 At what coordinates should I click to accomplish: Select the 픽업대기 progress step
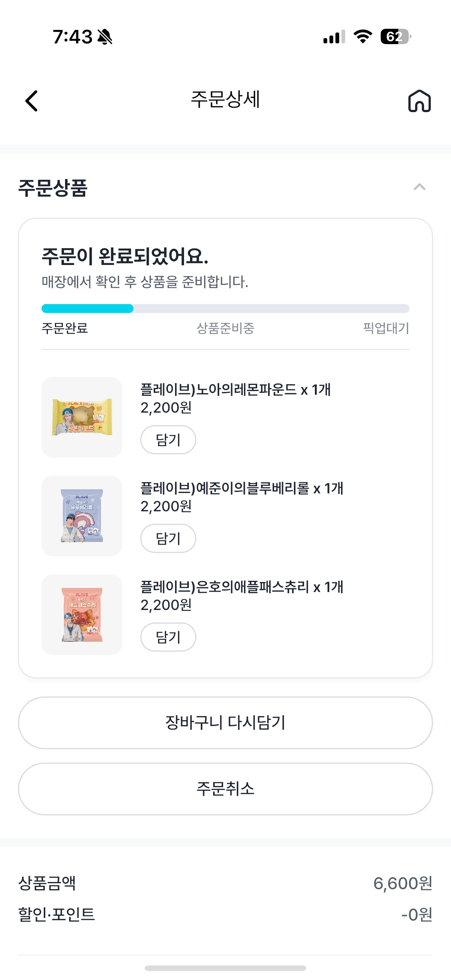(386, 328)
